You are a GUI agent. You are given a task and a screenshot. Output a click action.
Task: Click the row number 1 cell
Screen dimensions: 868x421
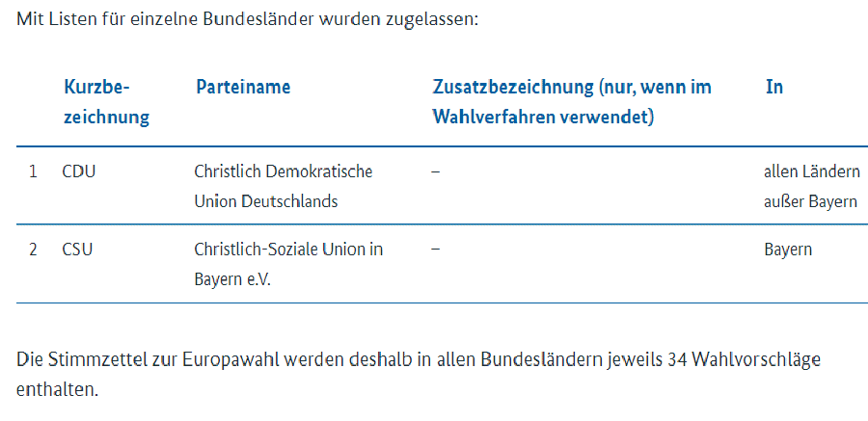(33, 171)
